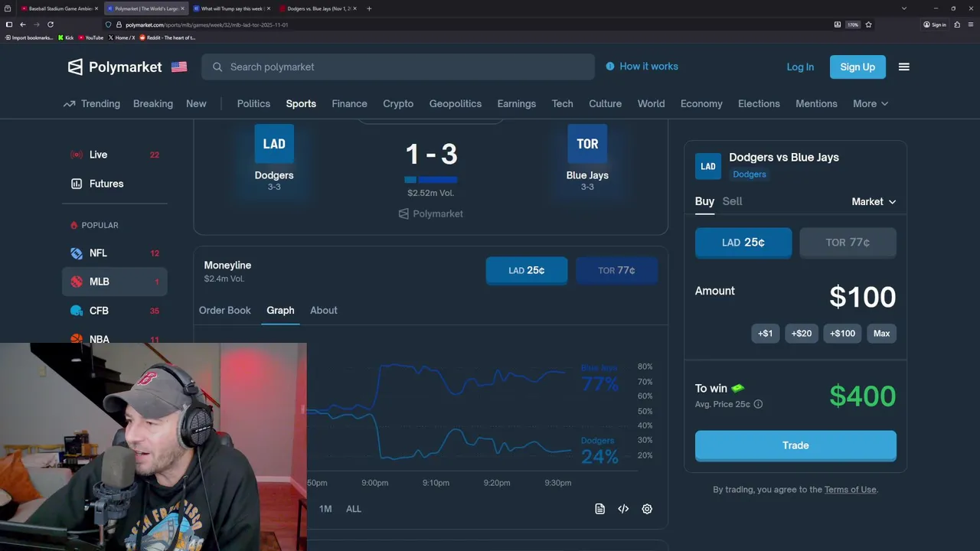Select the Live sidebar item
Screen dimensions: 980x551
coord(115,155)
